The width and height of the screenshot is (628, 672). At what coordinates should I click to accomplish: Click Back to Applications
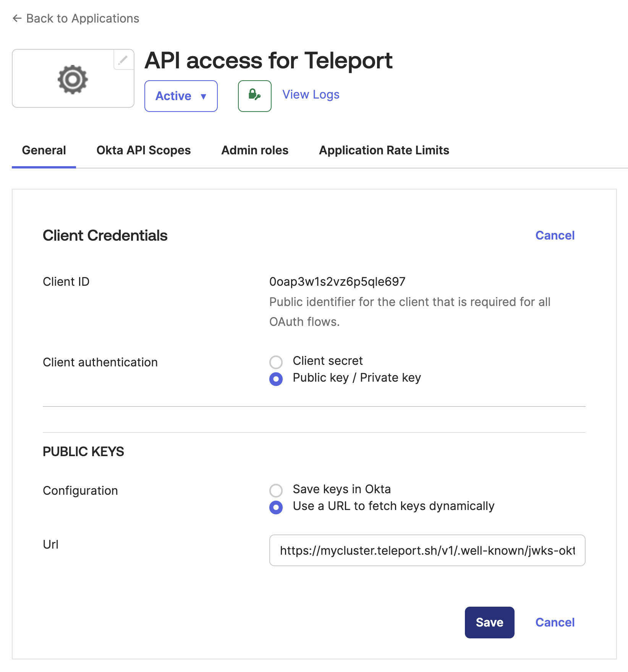tap(83, 18)
